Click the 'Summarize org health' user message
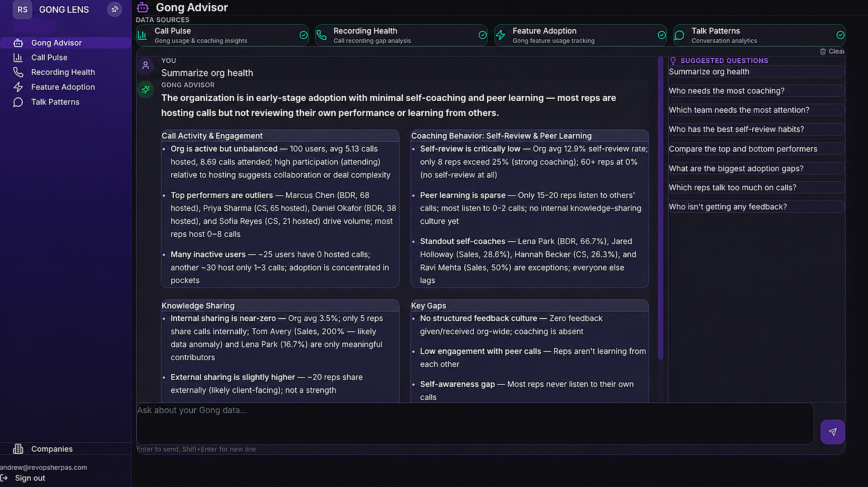This screenshot has height=487, width=868. 207,73
